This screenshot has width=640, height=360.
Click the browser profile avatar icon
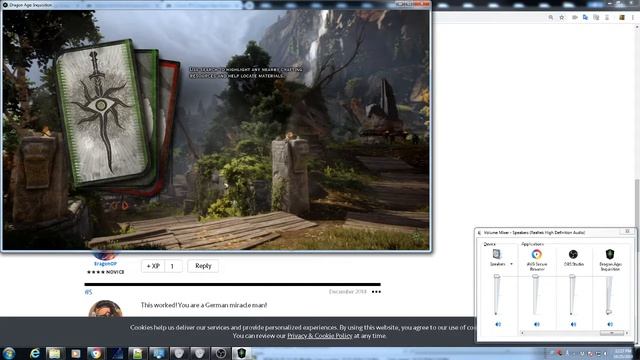click(622, 17)
